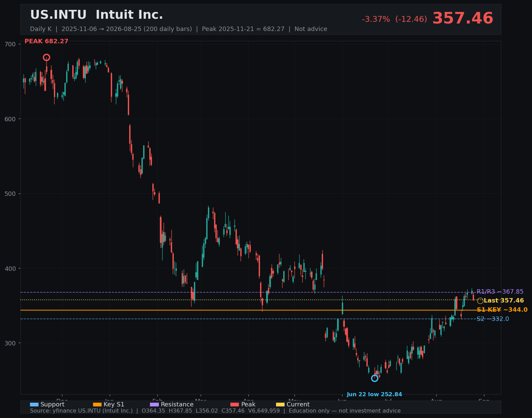This screenshot has height=418, width=532.
Task: Click the orange Key S1 legend swatch
Action: (x=97, y=404)
